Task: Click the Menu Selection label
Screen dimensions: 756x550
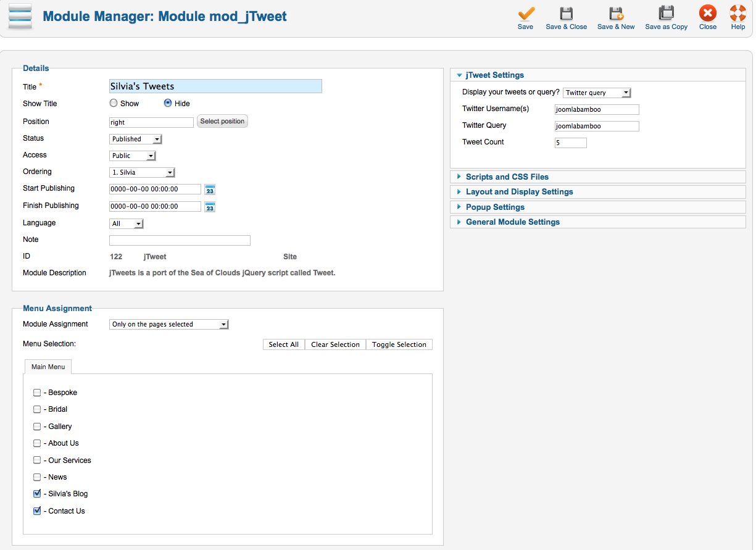Action: pyautogui.click(x=49, y=344)
